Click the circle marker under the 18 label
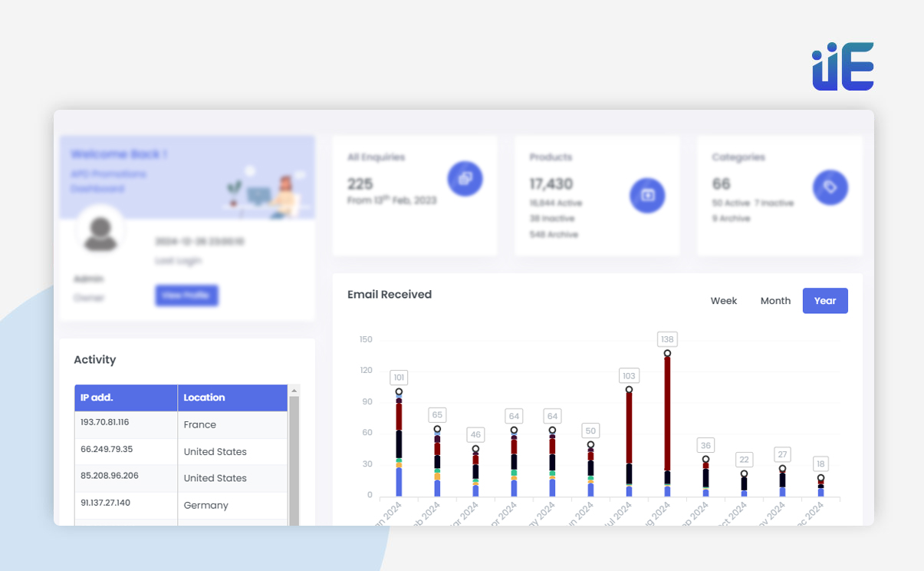924x571 pixels. point(820,478)
